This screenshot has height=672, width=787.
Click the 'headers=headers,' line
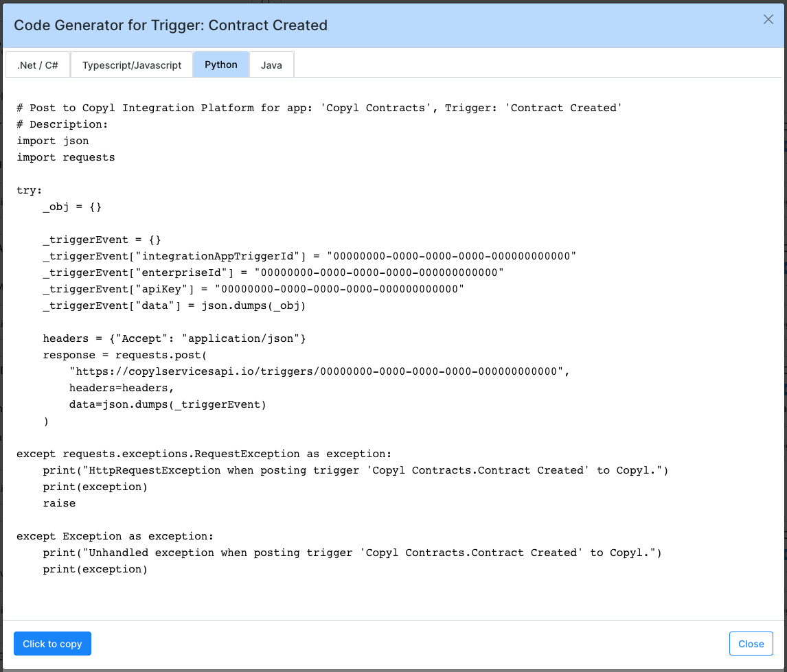coord(122,388)
